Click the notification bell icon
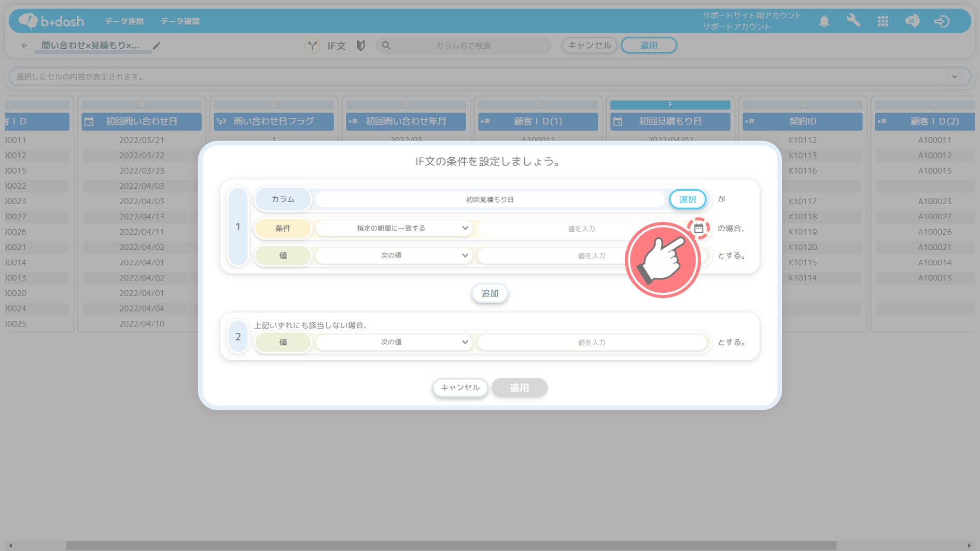 click(x=824, y=21)
